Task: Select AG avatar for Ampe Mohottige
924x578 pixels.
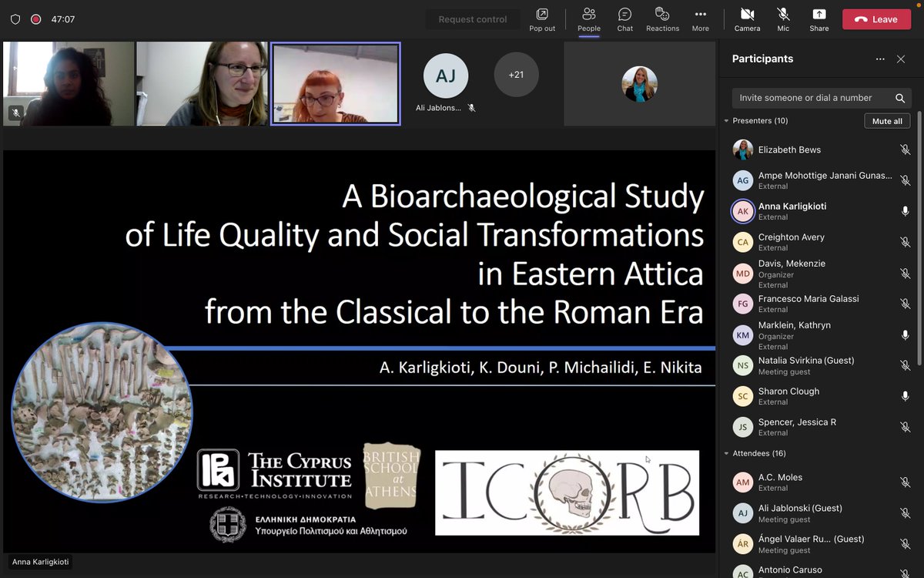Action: [x=742, y=180]
